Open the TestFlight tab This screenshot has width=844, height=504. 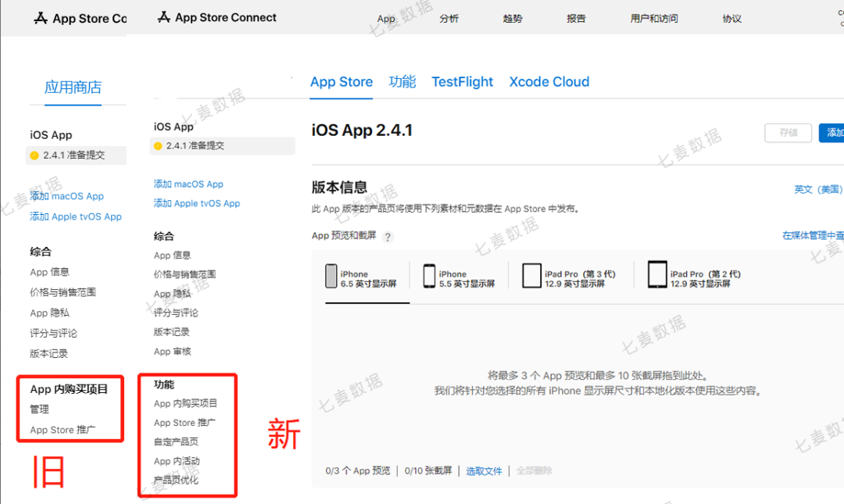click(x=463, y=82)
